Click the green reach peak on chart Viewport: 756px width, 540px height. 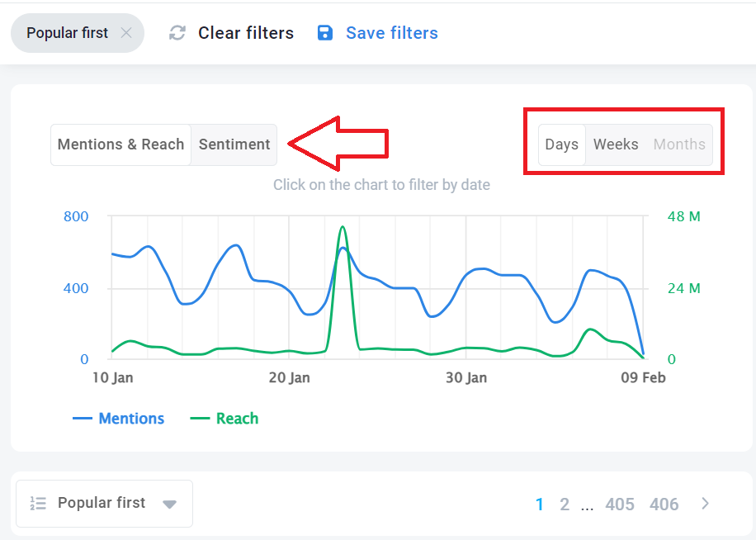[343, 228]
